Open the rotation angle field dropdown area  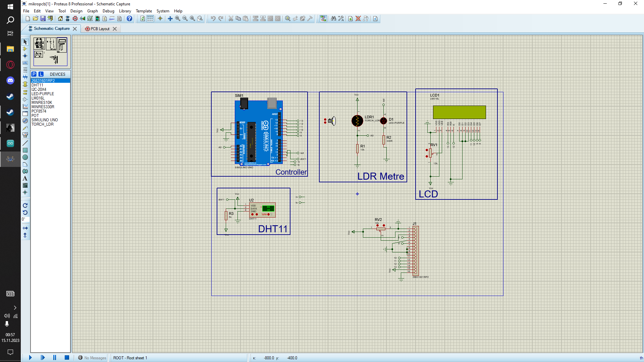(25, 220)
